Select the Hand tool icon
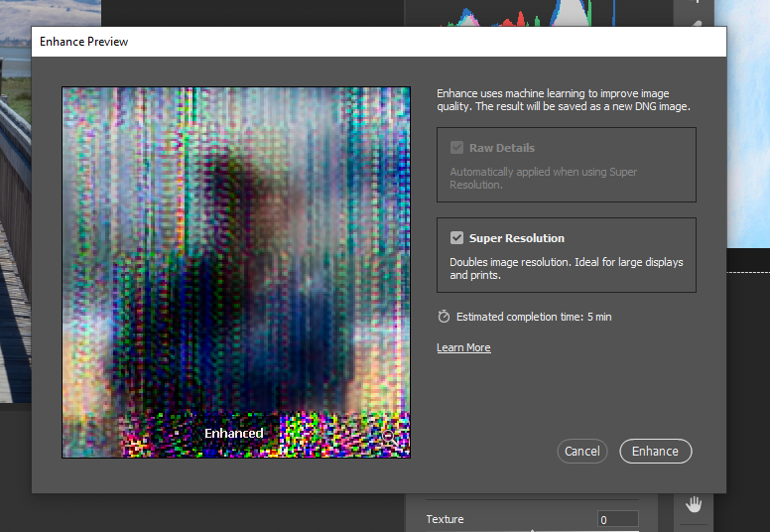 pyautogui.click(x=694, y=503)
